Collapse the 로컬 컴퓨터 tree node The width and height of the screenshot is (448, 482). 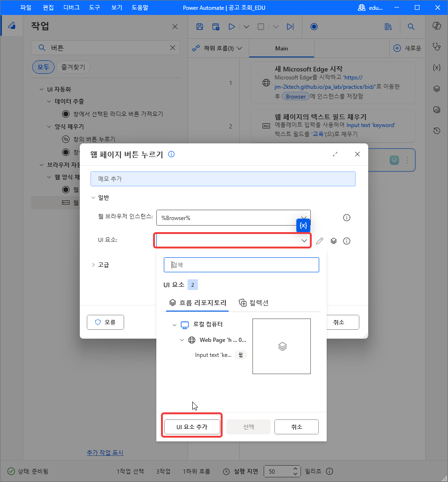point(175,325)
